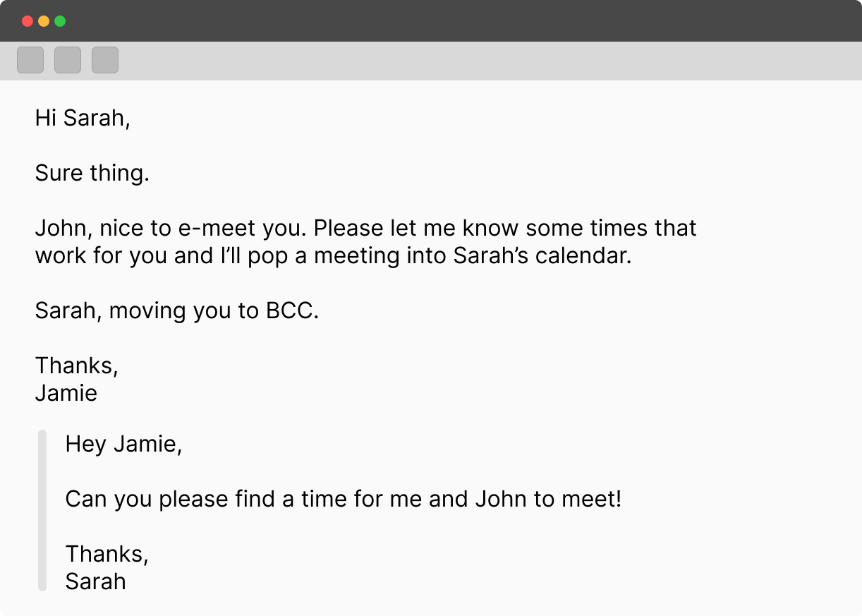Click the gray vertical quote bar
The image size is (862, 616).
(x=42, y=510)
